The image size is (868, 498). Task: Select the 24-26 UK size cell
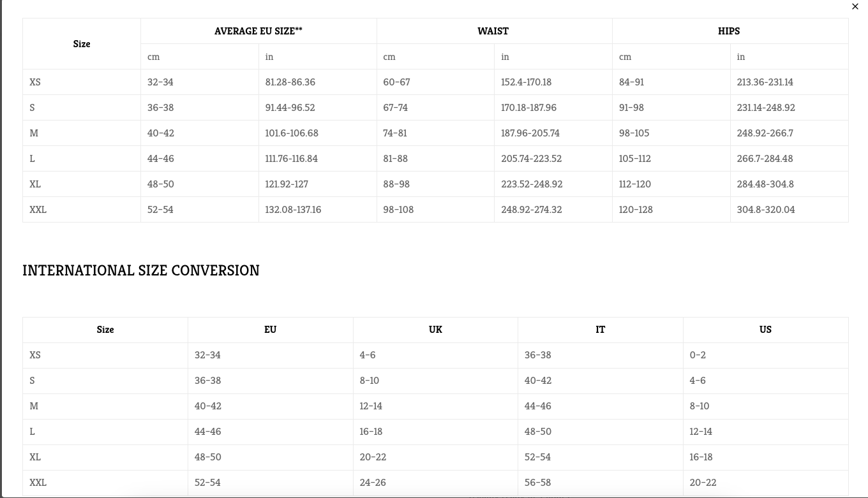(x=373, y=483)
